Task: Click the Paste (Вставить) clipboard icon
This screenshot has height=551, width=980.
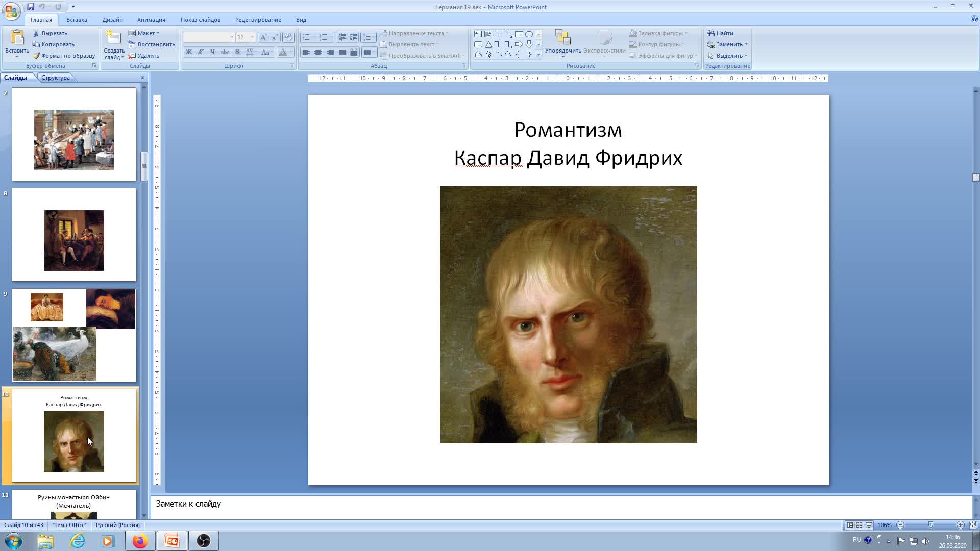Action: 17,38
